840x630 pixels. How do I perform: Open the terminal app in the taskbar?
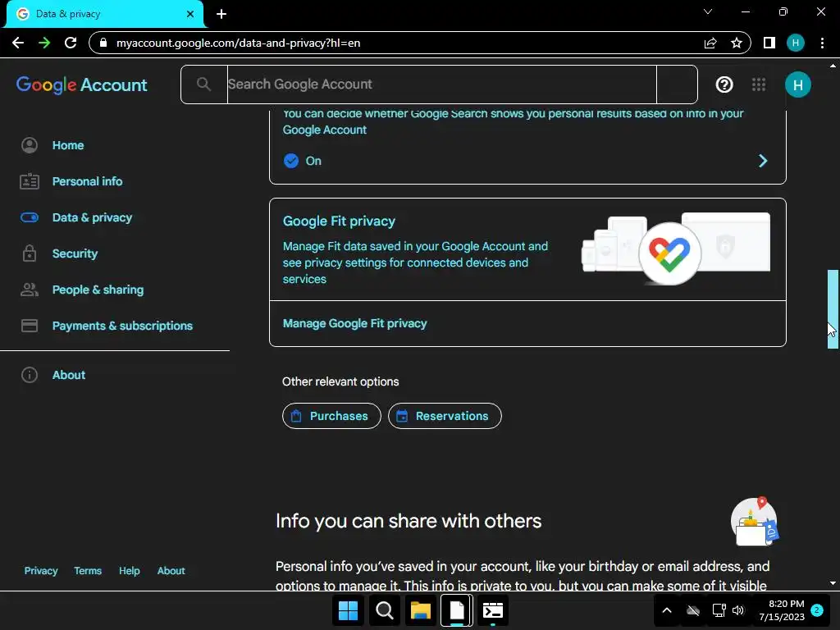(x=493, y=610)
